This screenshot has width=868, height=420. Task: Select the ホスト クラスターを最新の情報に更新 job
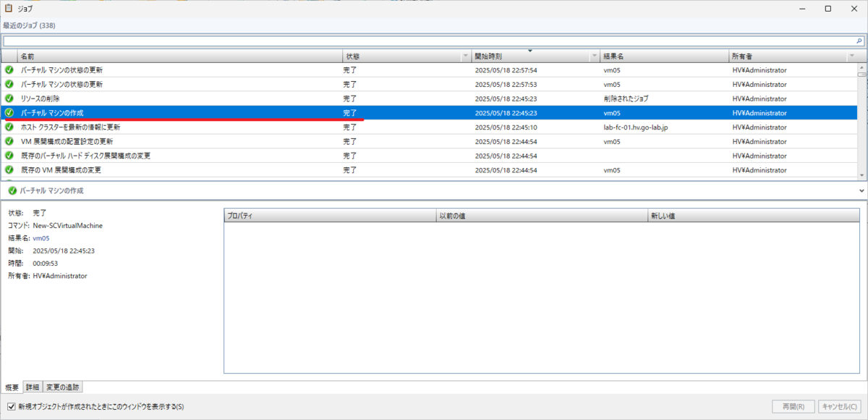(x=430, y=127)
